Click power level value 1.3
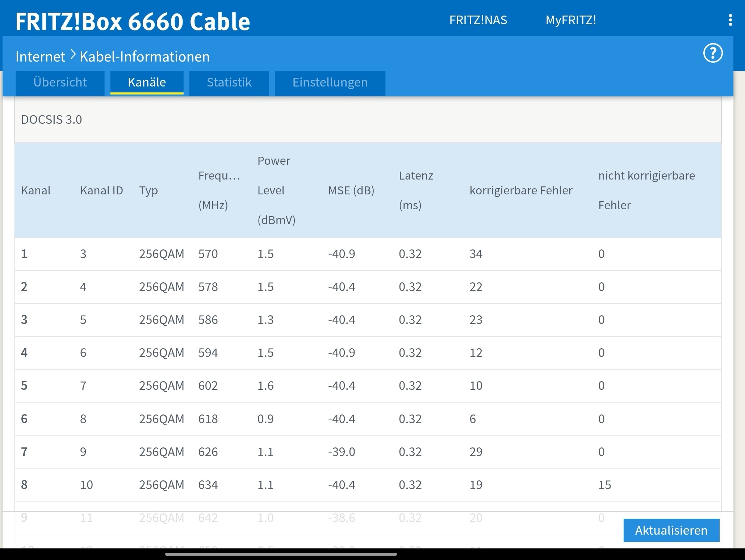The width and height of the screenshot is (745, 560). (265, 320)
